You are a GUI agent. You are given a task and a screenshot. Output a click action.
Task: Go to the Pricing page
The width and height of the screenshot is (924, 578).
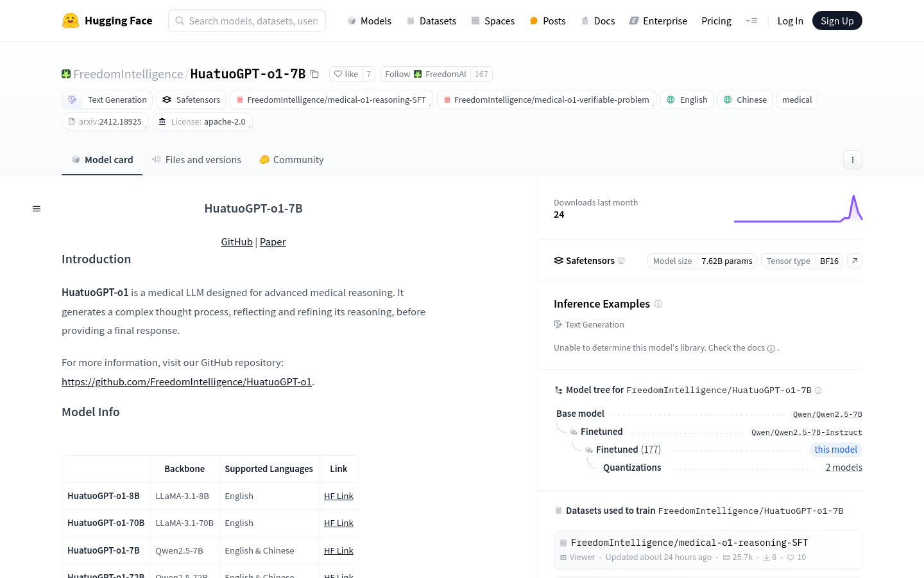click(x=716, y=21)
